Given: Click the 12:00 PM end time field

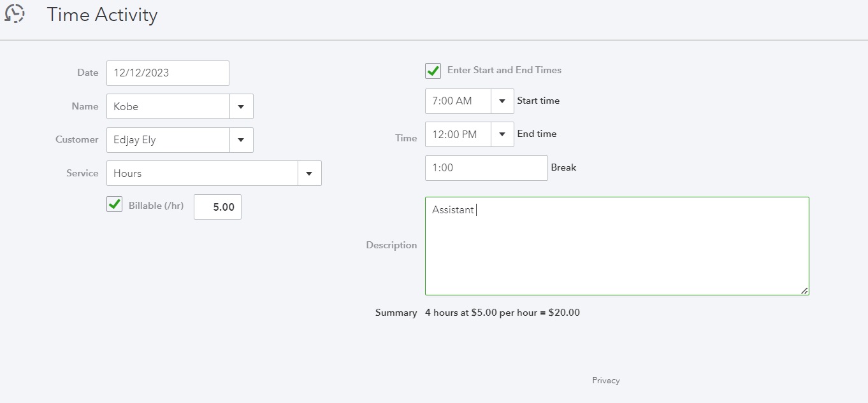Looking at the screenshot, I should 458,134.
